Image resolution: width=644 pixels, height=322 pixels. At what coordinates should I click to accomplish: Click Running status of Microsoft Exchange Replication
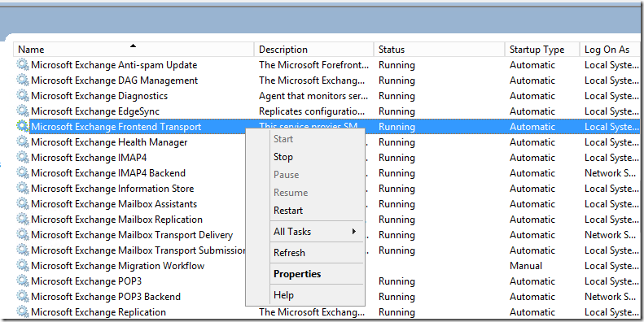[396, 311]
